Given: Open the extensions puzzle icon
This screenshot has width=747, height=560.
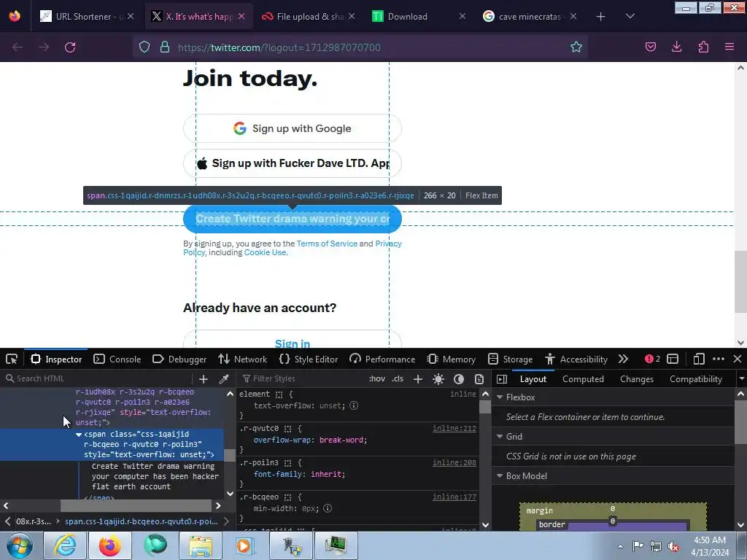Looking at the screenshot, I should tap(703, 47).
